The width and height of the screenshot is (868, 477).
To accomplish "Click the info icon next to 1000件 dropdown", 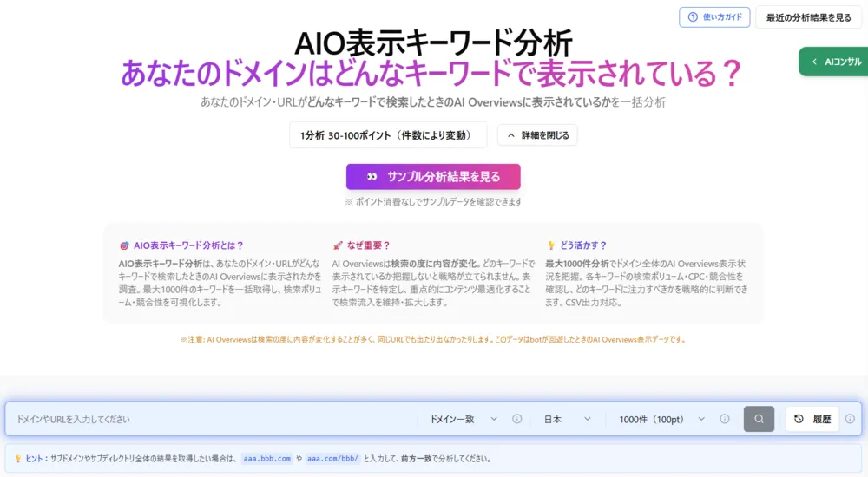I will 724,419.
